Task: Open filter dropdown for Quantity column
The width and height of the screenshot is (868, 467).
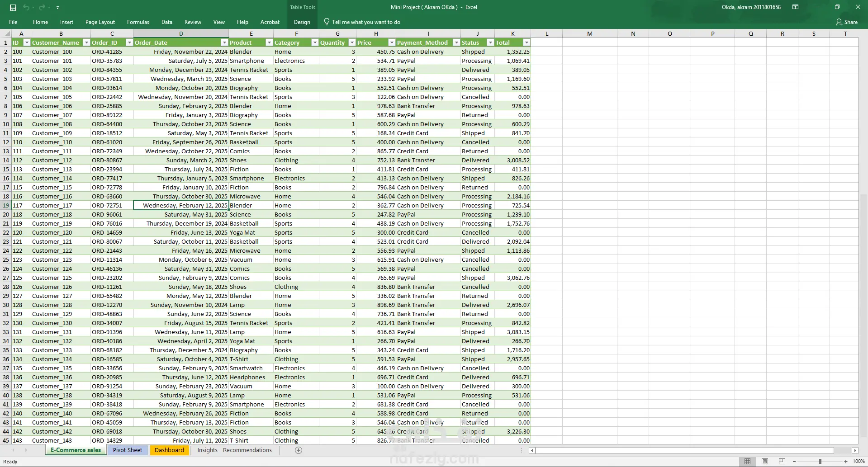Action: pos(351,42)
